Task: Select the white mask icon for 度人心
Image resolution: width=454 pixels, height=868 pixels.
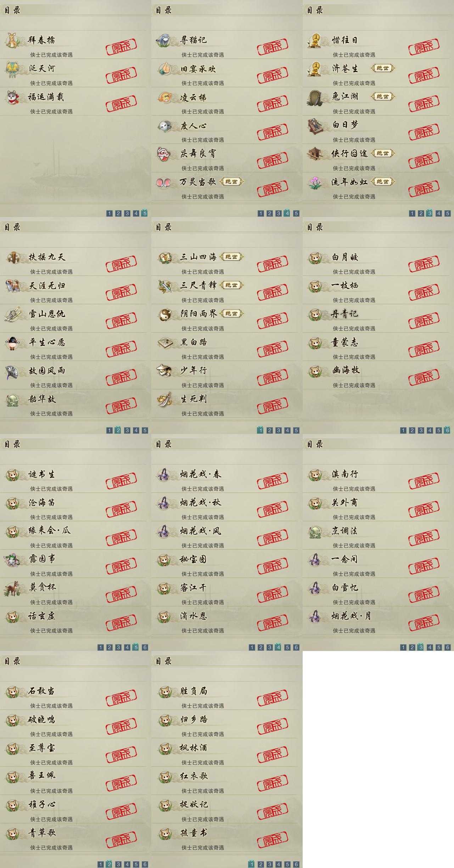Action: [164, 125]
